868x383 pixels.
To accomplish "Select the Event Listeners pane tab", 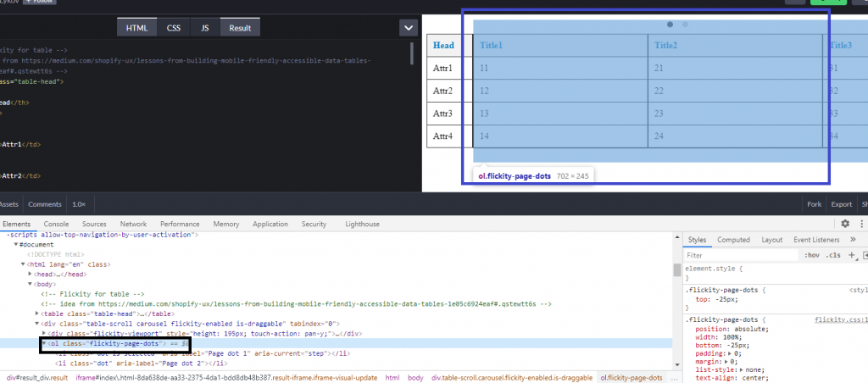I will coord(816,240).
